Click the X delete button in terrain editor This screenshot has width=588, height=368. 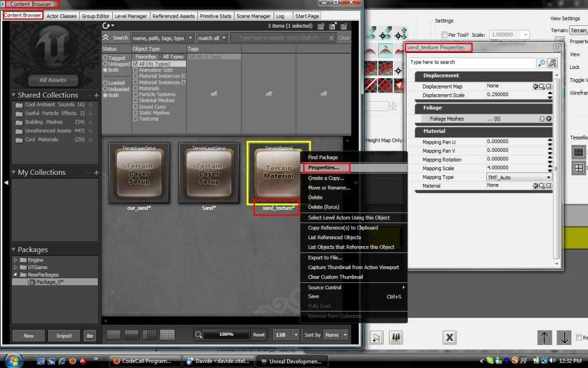point(449,337)
